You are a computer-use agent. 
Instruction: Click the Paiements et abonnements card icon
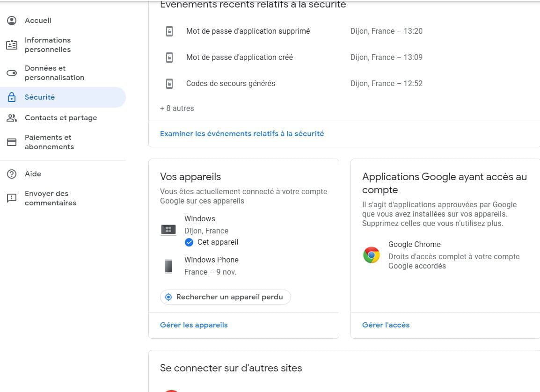[12, 142]
